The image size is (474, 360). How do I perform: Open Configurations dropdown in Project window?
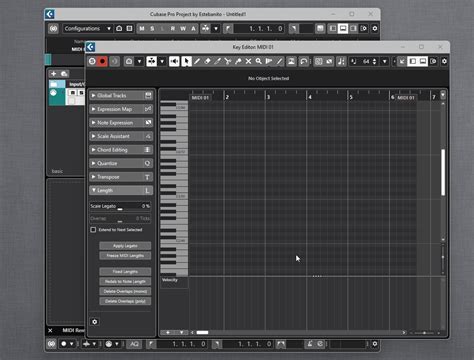tap(88, 29)
